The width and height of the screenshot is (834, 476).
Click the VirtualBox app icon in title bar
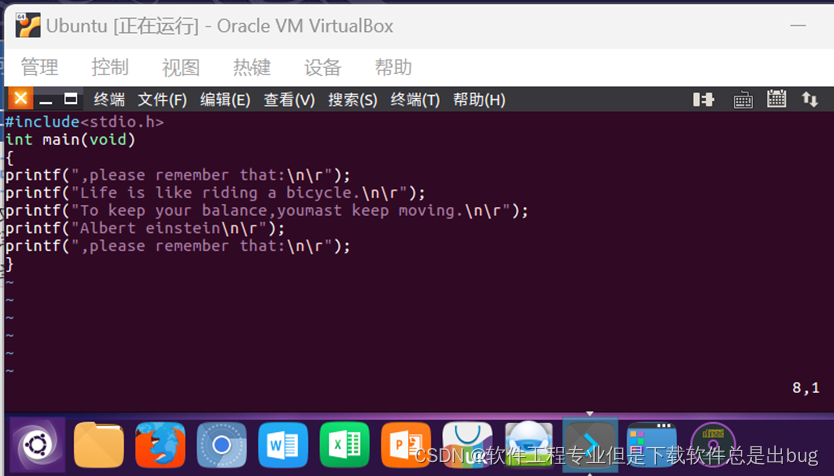point(28,26)
